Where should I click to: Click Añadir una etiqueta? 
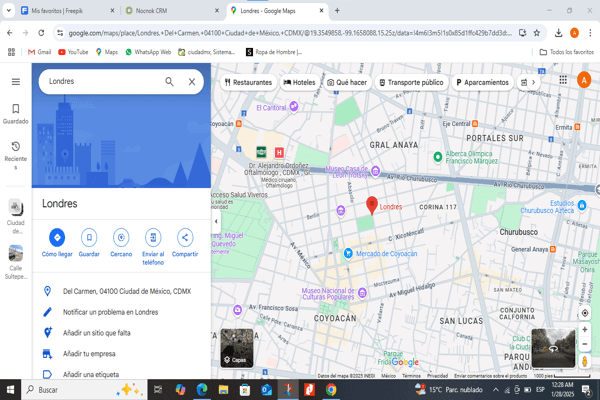coord(121,374)
